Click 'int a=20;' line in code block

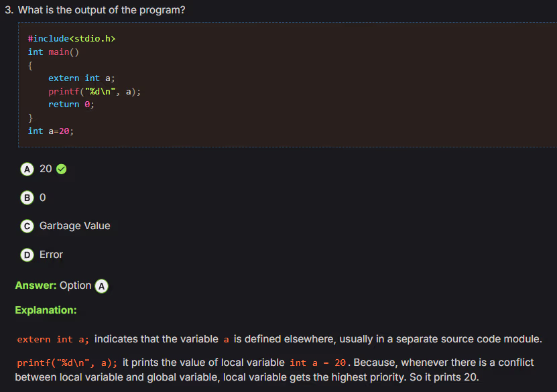(x=51, y=131)
